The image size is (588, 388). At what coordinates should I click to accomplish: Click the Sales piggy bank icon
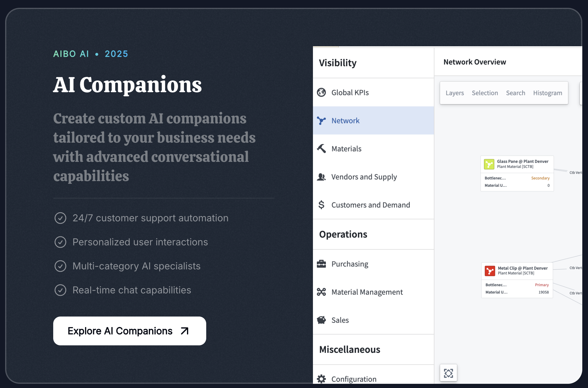coord(321,320)
